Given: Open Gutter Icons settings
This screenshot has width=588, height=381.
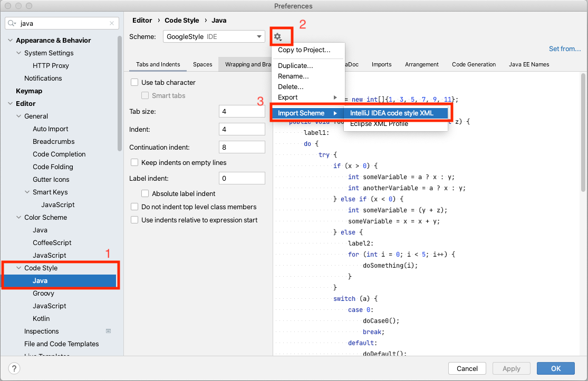Looking at the screenshot, I should point(51,180).
